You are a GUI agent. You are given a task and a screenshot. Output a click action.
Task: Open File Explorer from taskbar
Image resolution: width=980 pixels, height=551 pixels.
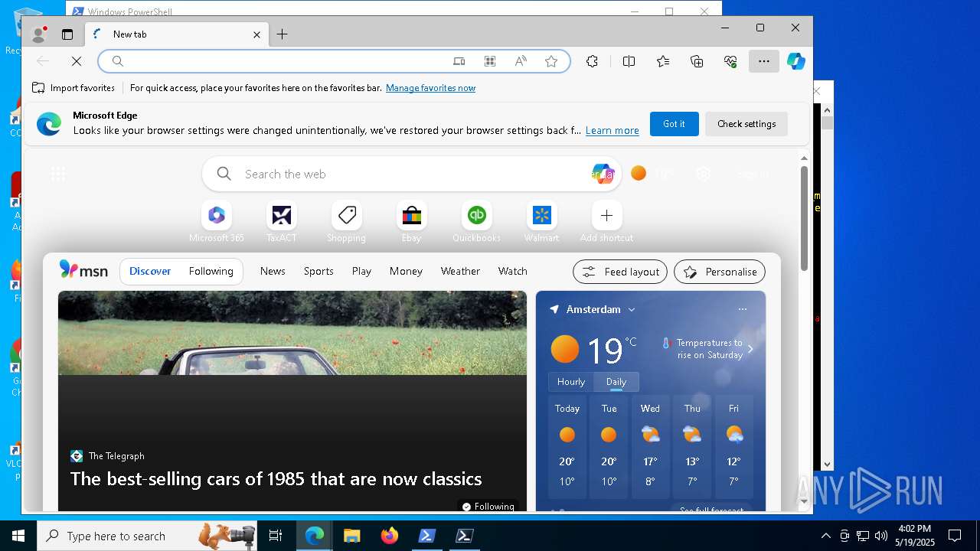point(351,536)
